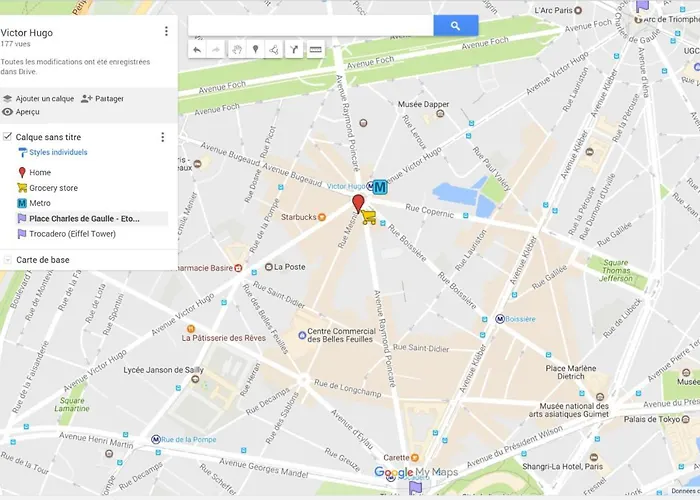Screen dimensions: 700x500
Task: Click the red Home pin on map
Action: click(358, 204)
